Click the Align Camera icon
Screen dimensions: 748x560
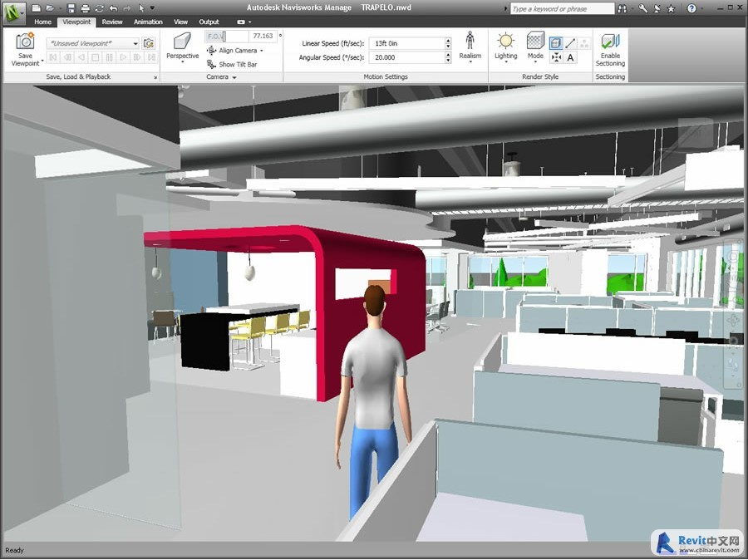pos(212,51)
